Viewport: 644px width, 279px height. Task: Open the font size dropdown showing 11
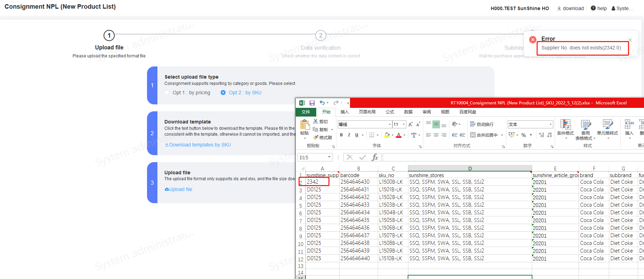click(403, 124)
